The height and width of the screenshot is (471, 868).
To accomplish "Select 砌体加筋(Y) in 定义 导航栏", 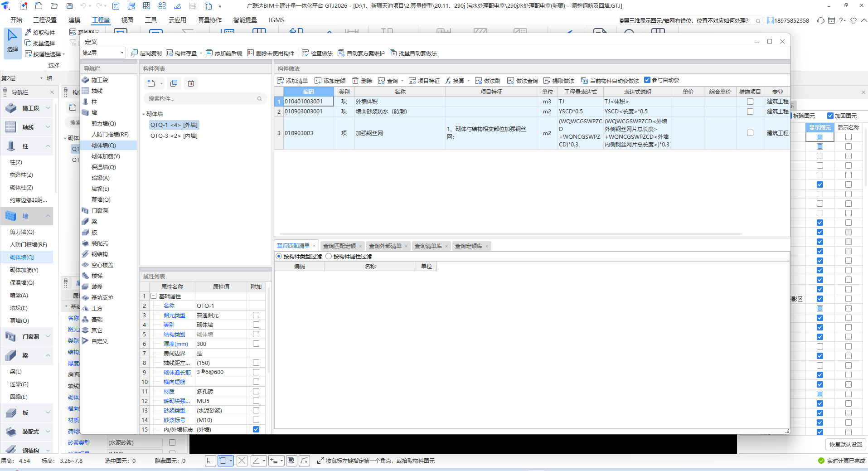I will (106, 156).
